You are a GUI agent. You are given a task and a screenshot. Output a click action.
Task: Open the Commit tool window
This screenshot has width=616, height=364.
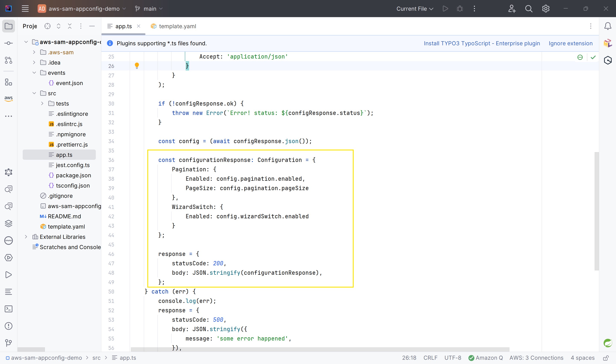point(9,43)
